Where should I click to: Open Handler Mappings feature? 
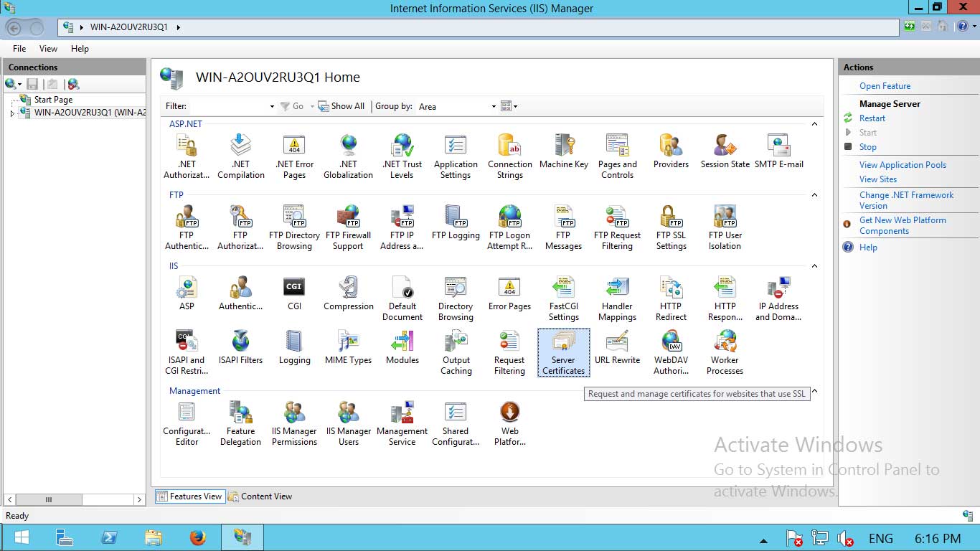coord(617,298)
